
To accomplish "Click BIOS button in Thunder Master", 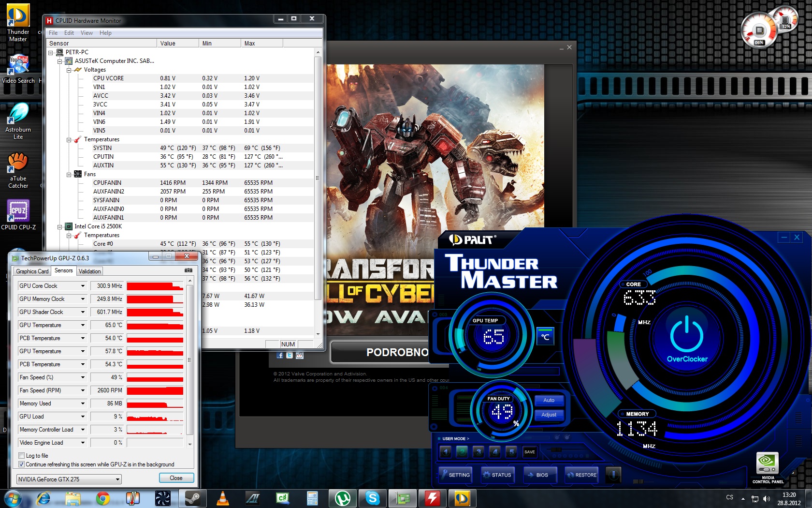I will click(539, 475).
